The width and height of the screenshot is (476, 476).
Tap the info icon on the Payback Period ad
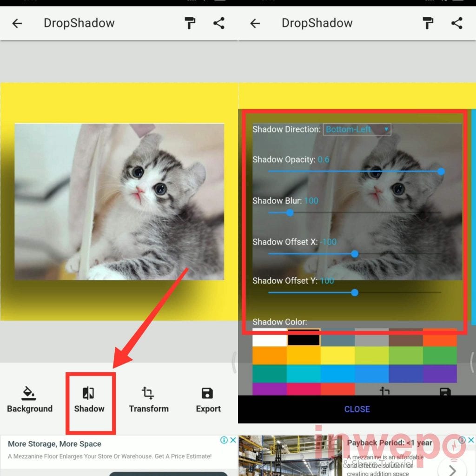coord(462,440)
